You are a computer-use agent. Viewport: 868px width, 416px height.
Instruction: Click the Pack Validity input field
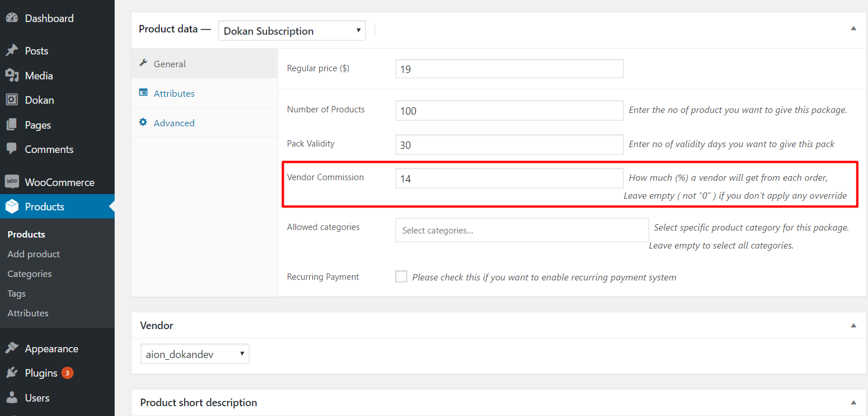[x=510, y=144]
